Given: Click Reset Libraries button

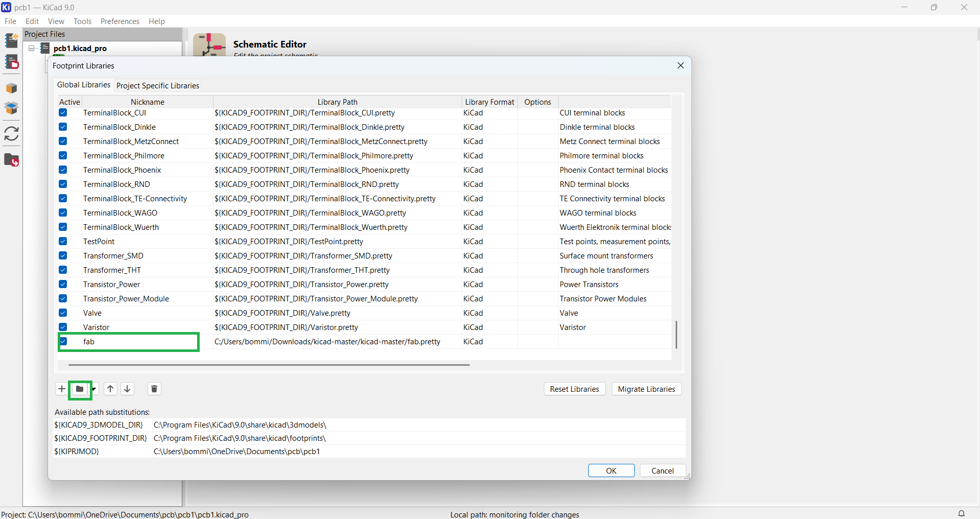Looking at the screenshot, I should (575, 389).
